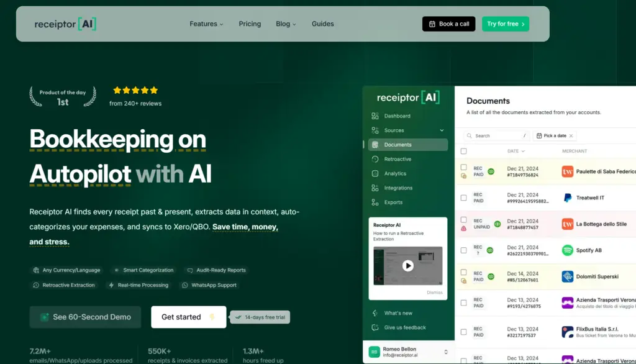Select the Spotify AB row checkbox
The width and height of the screenshot is (636, 364).
tap(463, 250)
